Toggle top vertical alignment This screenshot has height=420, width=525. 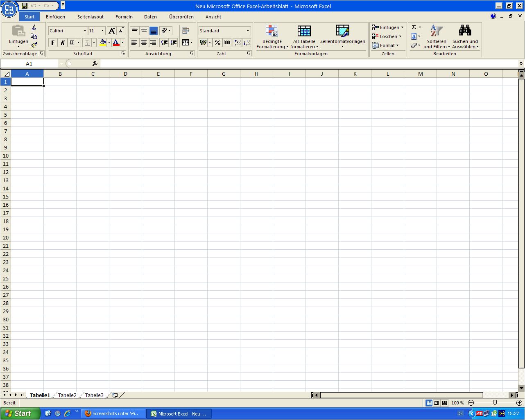point(135,31)
